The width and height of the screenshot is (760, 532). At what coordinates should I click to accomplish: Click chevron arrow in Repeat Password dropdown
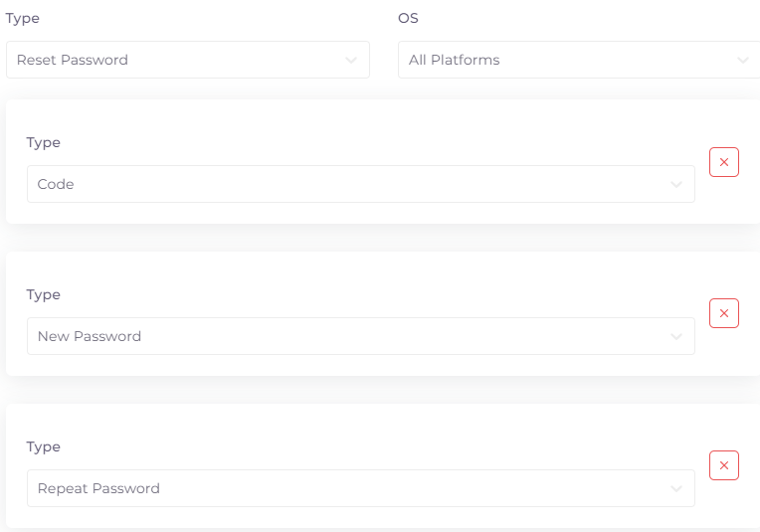(x=676, y=489)
